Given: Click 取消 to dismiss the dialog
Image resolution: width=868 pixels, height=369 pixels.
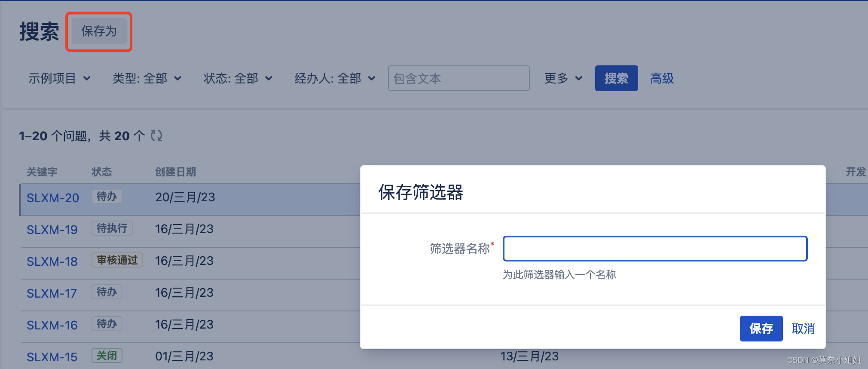Looking at the screenshot, I should click(x=803, y=329).
